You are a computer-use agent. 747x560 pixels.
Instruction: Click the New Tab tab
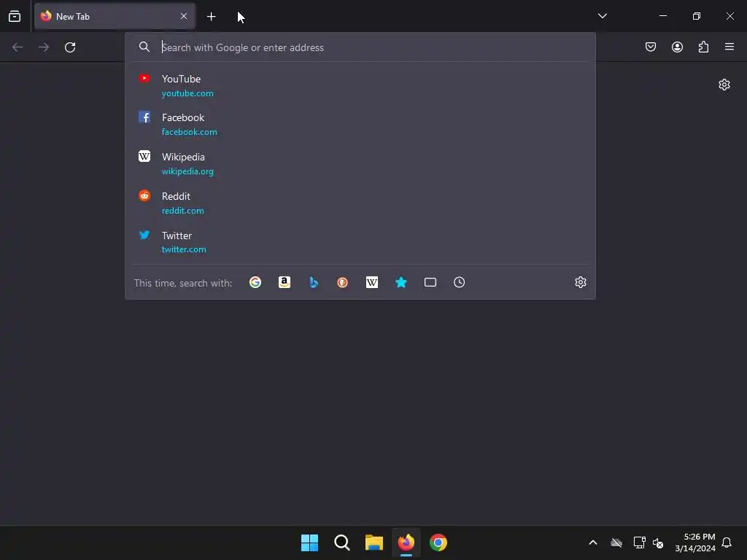(x=115, y=16)
